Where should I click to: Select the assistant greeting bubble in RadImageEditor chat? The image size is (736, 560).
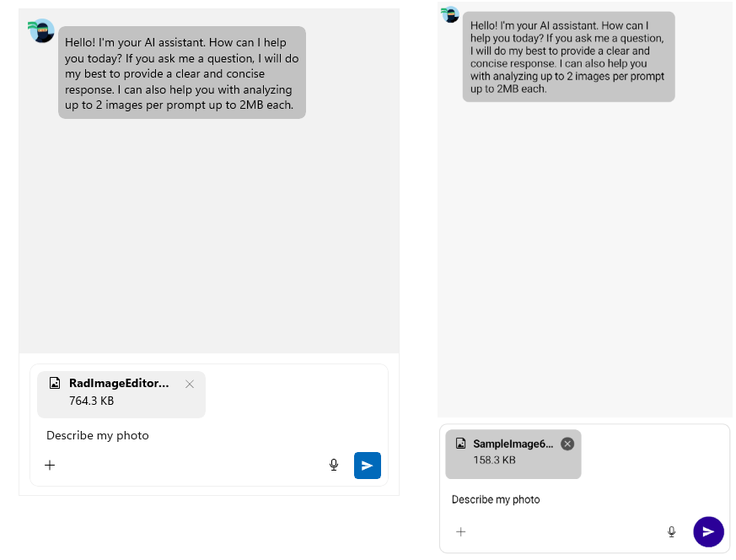(181, 73)
